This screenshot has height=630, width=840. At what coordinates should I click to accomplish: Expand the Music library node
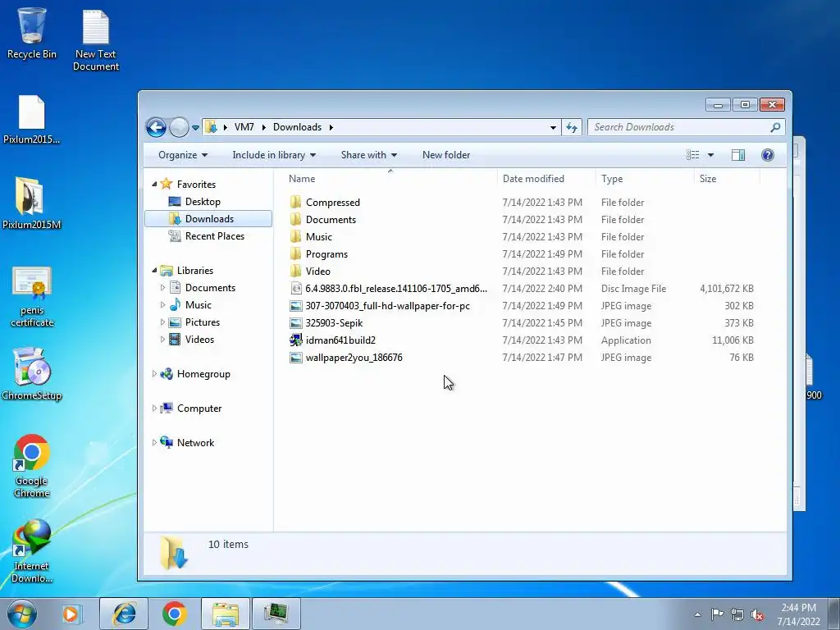(162, 305)
